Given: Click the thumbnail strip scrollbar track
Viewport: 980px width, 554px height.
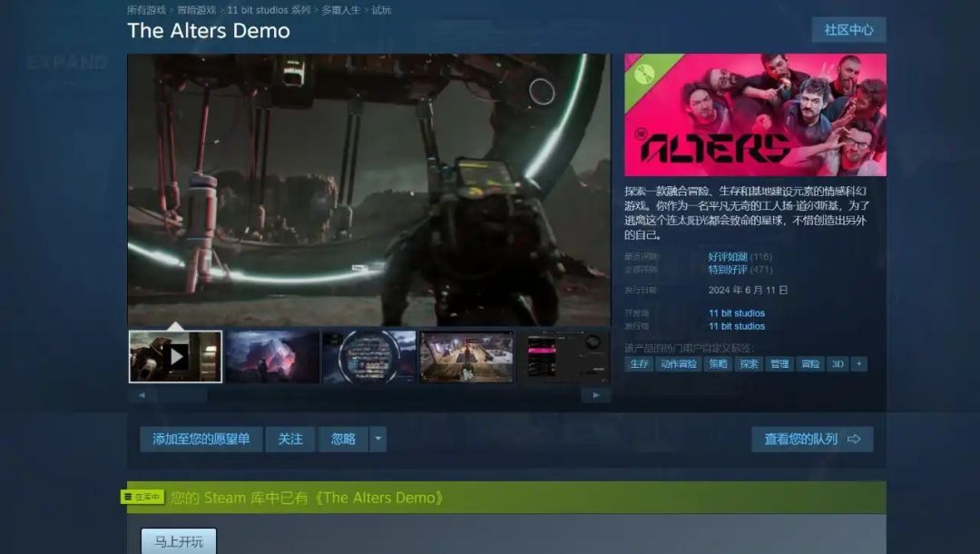Looking at the screenshot, I should point(394,395).
